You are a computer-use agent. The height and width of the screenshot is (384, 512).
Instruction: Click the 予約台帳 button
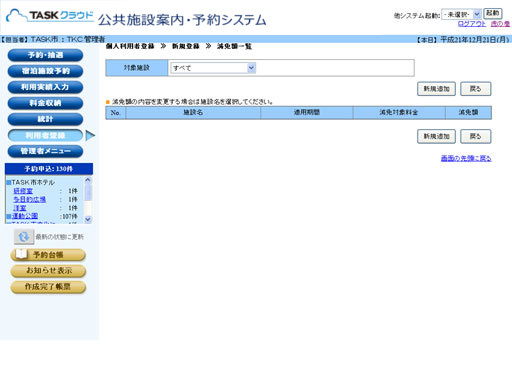pos(48,255)
